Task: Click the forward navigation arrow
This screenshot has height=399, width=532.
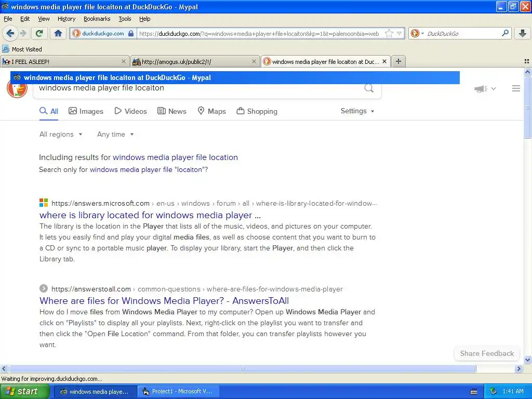Action: (23, 33)
